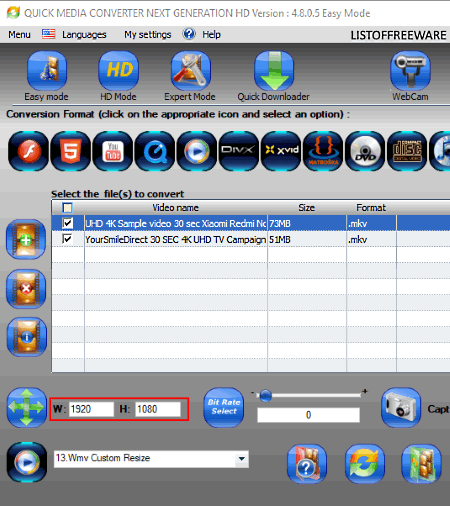The height and width of the screenshot is (506, 450).
Task: Switch to Easy mode icon
Action: pos(47,70)
